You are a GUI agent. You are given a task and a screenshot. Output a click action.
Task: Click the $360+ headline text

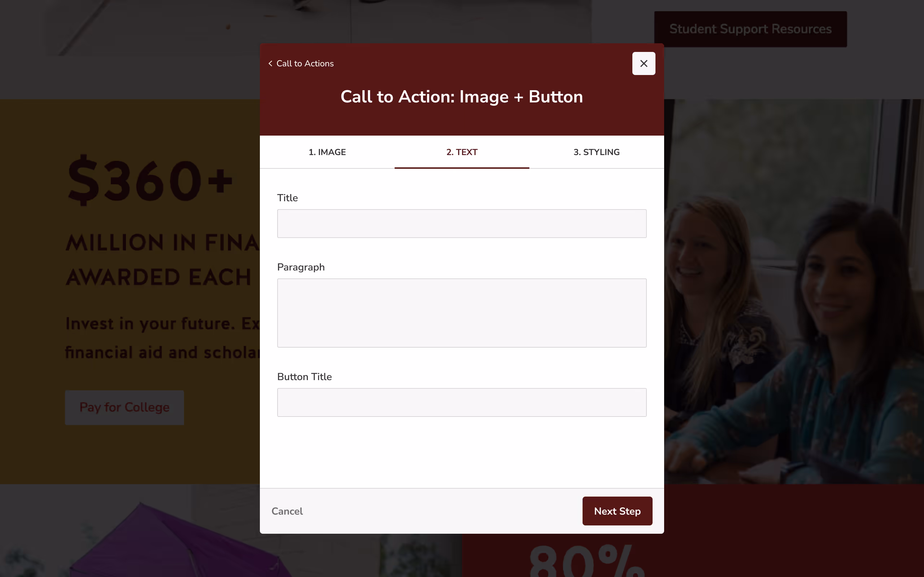tap(150, 179)
